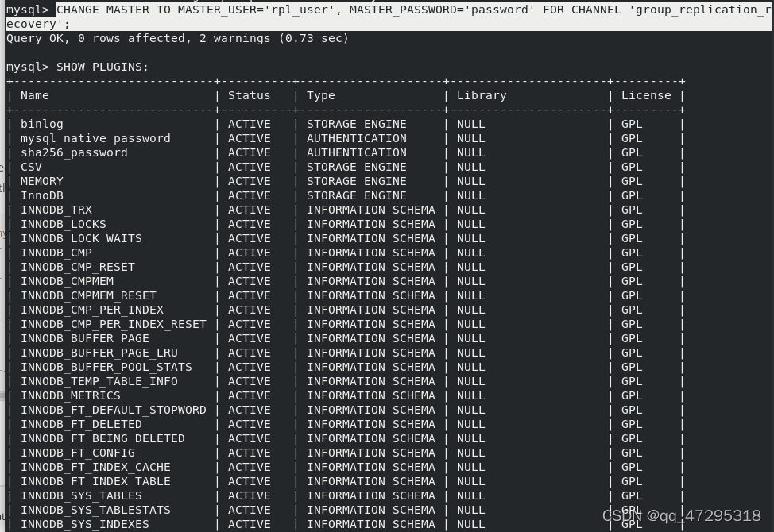The height and width of the screenshot is (532, 774).
Task: Select the INNODB_SYS_TABLES plugin name
Action: point(81,496)
